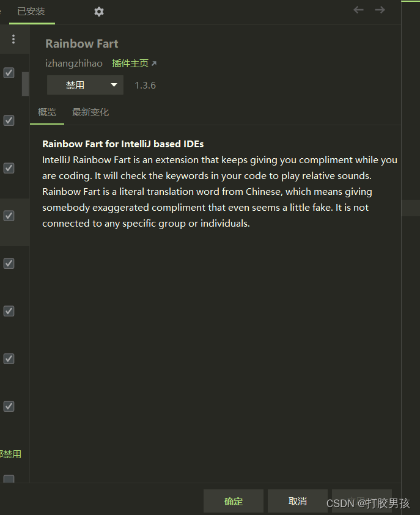Cancel with the 取消 button
Viewport: 420px width, 515px height.
[297, 501]
